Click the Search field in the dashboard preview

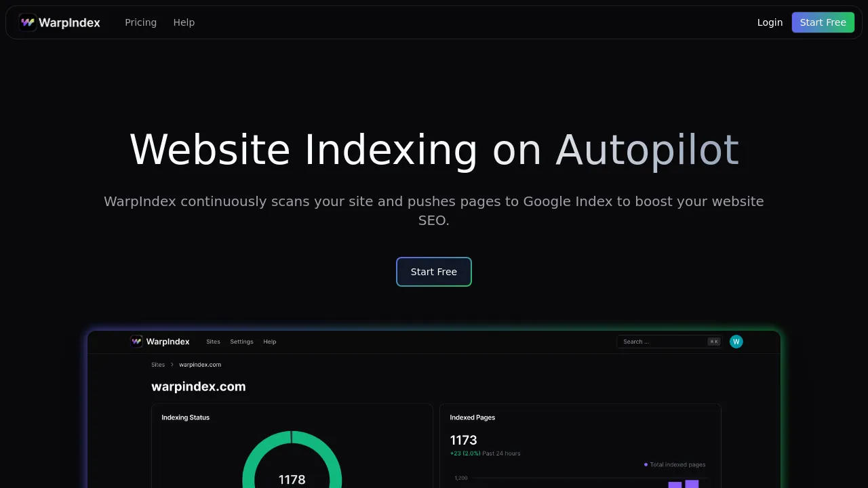669,342
